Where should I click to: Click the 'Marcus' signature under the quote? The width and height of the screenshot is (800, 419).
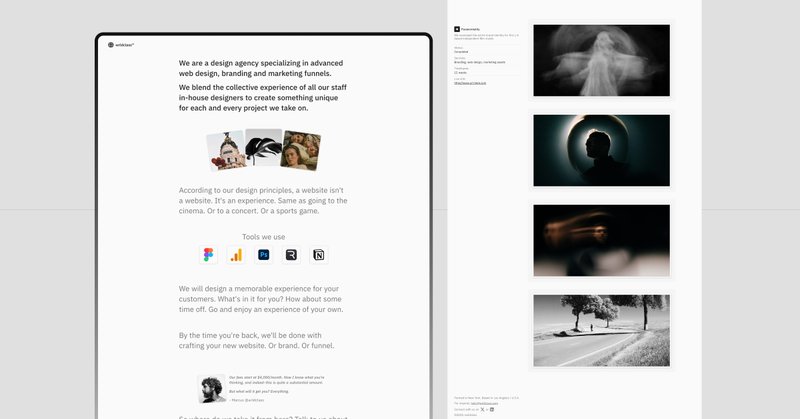(247, 400)
